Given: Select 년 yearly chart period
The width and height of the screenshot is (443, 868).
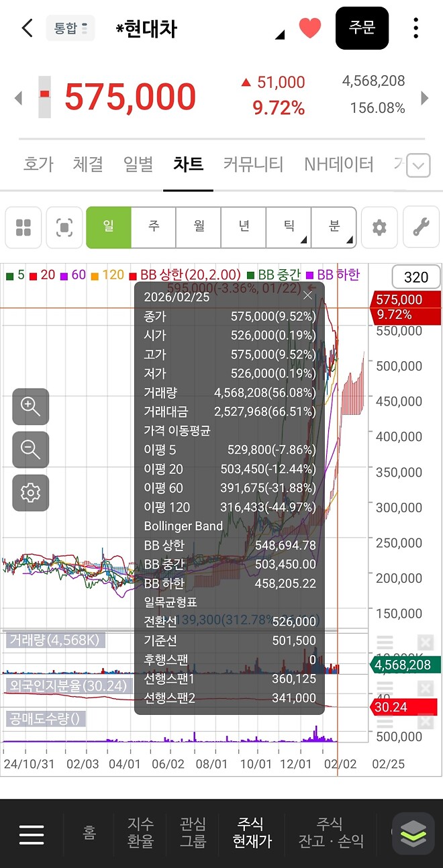Looking at the screenshot, I should 244,228.
